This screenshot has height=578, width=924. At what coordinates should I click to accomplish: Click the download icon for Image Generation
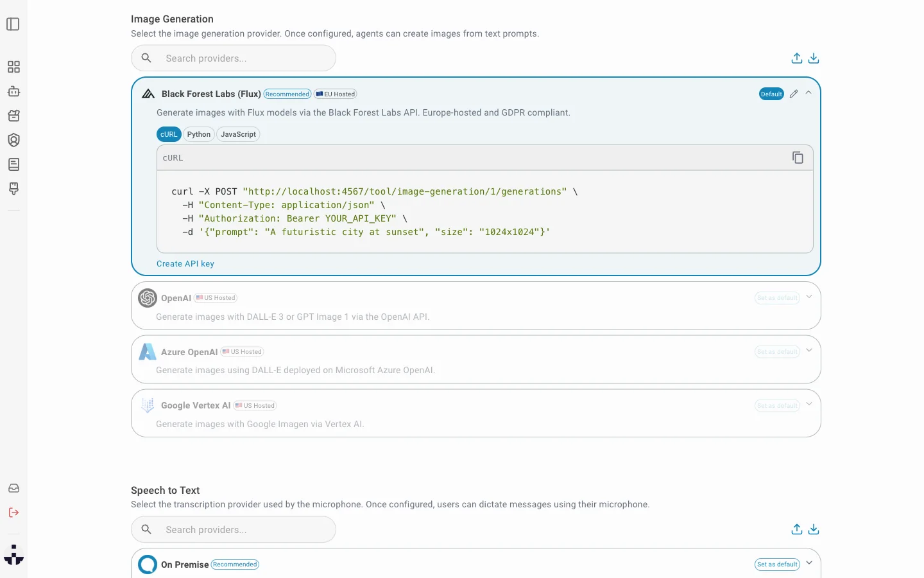point(814,58)
